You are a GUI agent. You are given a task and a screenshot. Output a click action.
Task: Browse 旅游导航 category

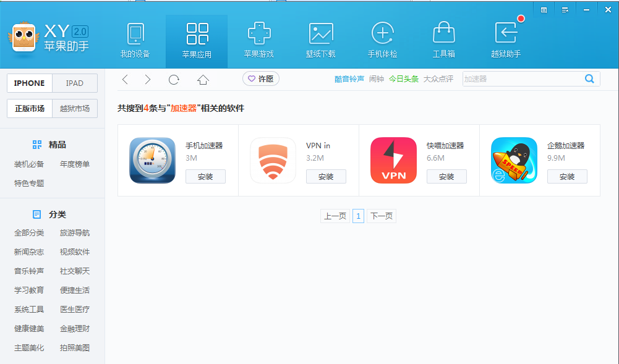75,233
